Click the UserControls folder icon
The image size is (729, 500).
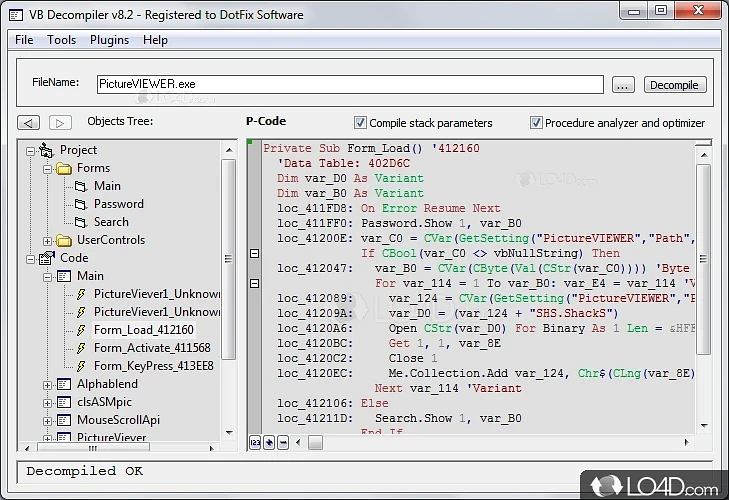pyautogui.click(x=64, y=240)
